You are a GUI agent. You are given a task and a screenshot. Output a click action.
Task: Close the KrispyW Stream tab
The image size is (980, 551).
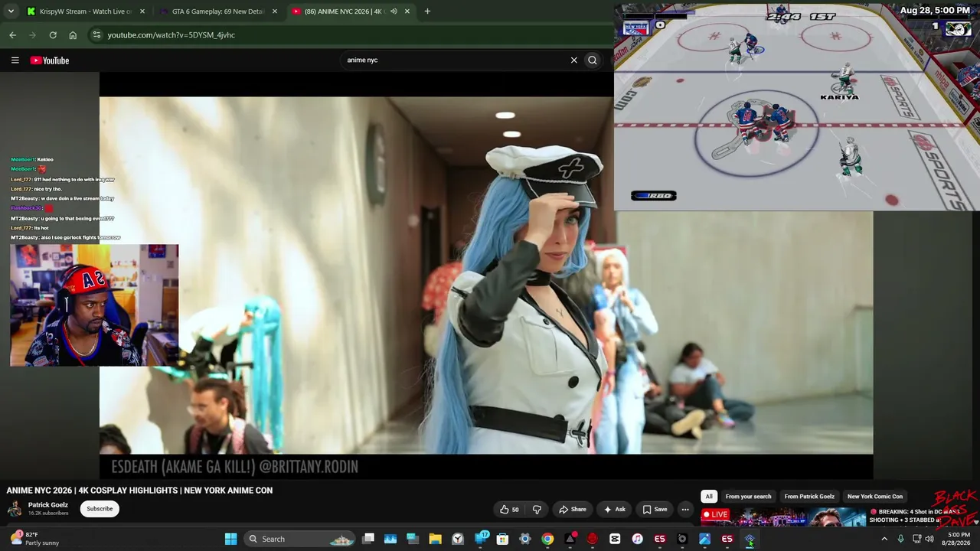[142, 11]
